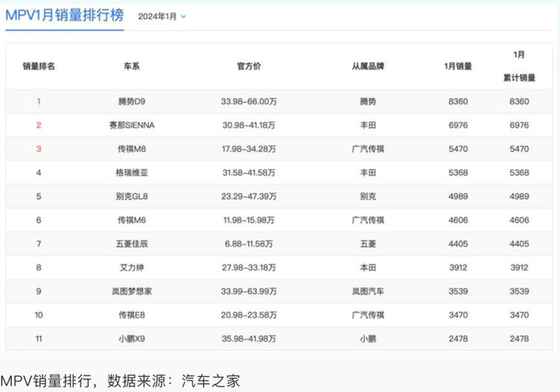Viewport: 560px width, 392px height.
Task: Click the price 20.98-23.58万
Action: (249, 315)
